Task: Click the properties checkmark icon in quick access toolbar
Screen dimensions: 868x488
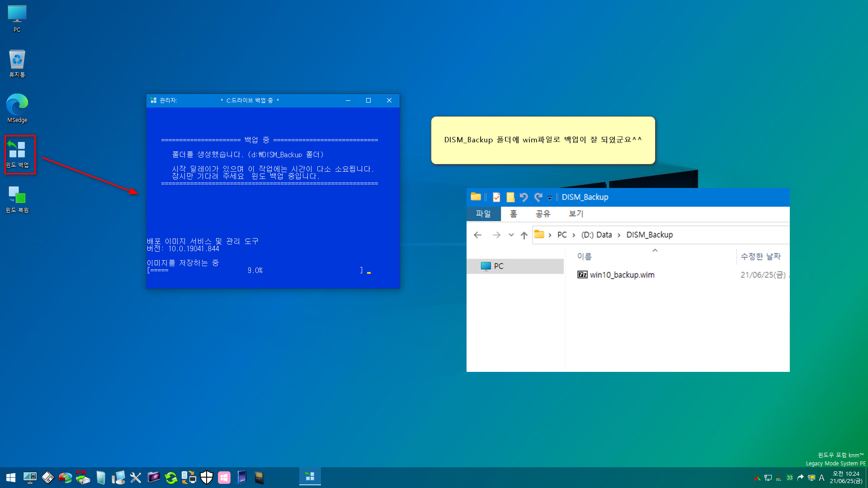Action: click(496, 197)
